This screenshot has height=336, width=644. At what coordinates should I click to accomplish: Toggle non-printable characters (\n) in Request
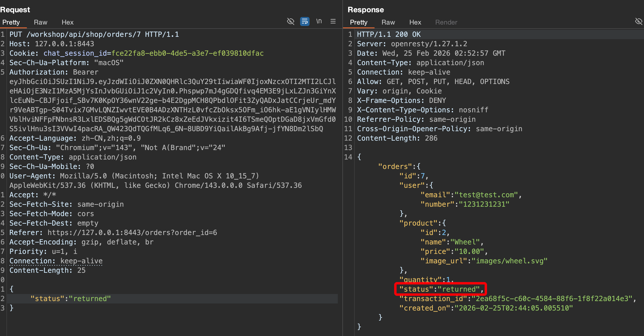click(319, 21)
